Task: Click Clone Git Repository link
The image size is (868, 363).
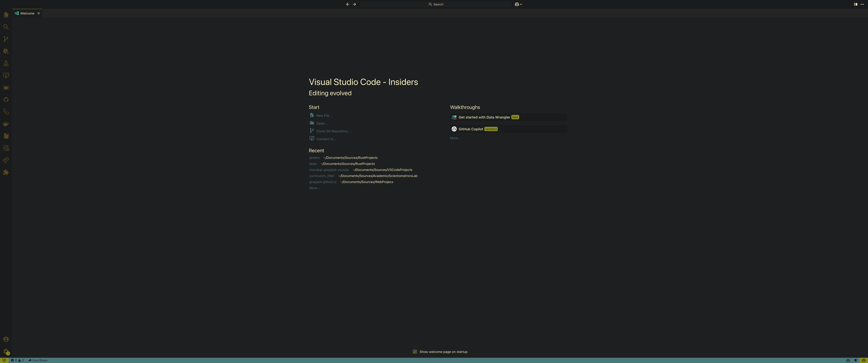Action: point(333,131)
